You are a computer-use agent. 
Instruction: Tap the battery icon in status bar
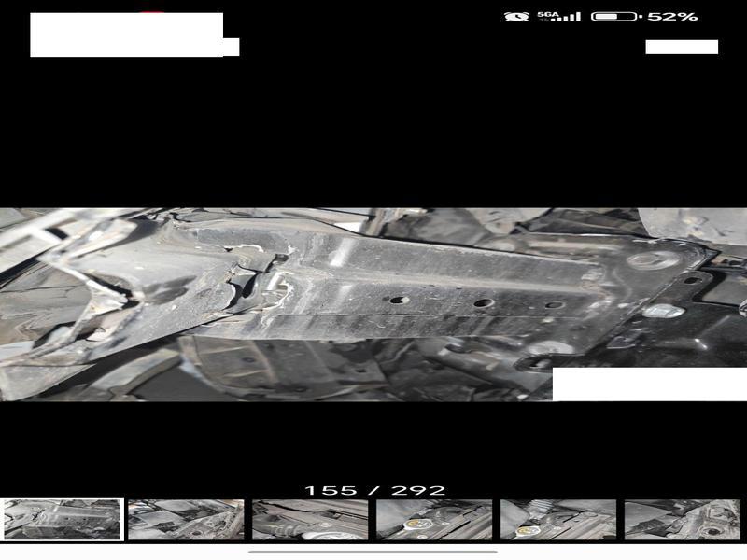615,17
